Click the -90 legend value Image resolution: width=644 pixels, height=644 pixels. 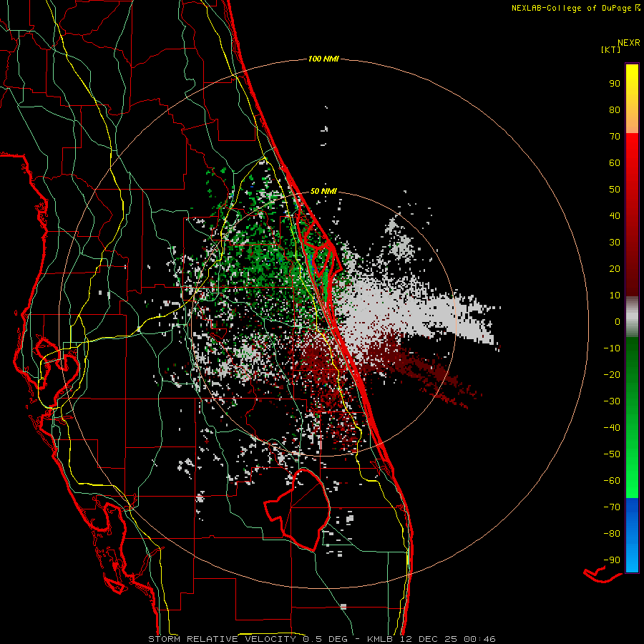click(x=612, y=560)
